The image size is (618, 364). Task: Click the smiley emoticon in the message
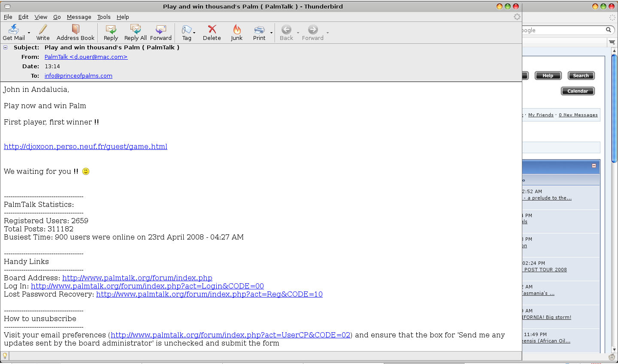point(86,171)
